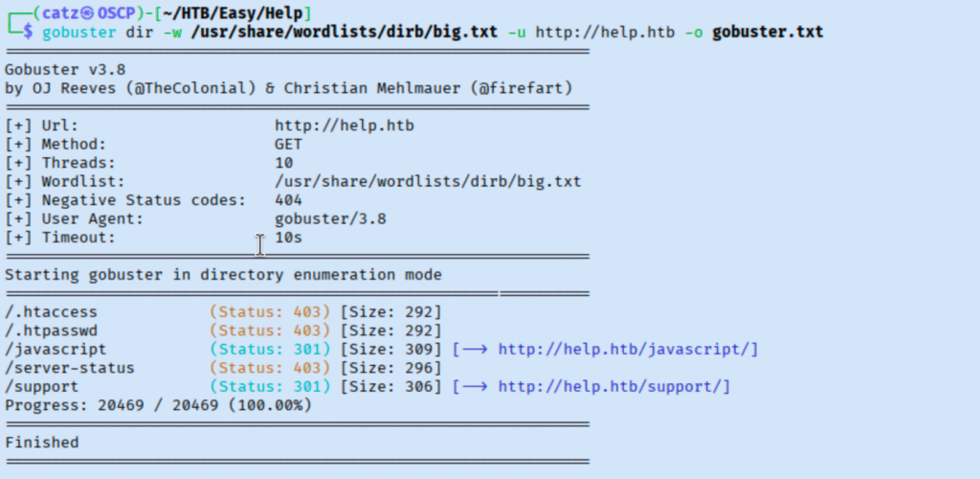Click the redirect arrow next to /support result
Viewport: 980px width, 479px height.
(476, 386)
